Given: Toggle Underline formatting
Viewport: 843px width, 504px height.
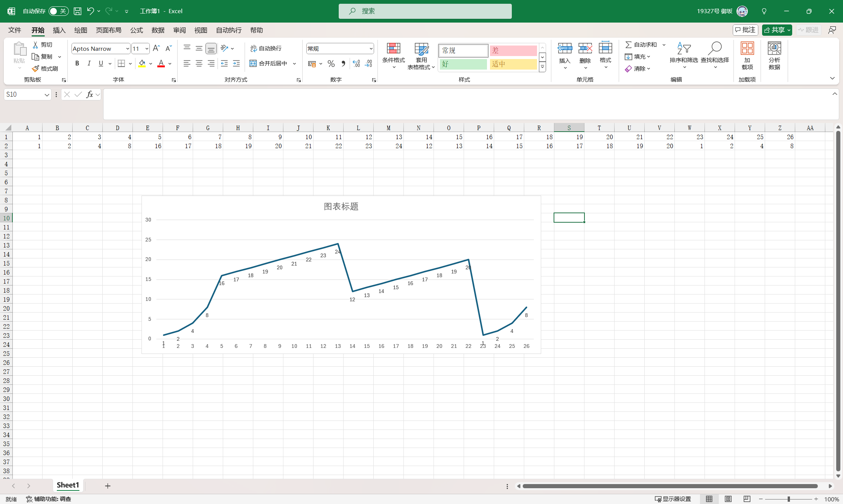Looking at the screenshot, I should pyautogui.click(x=101, y=64).
